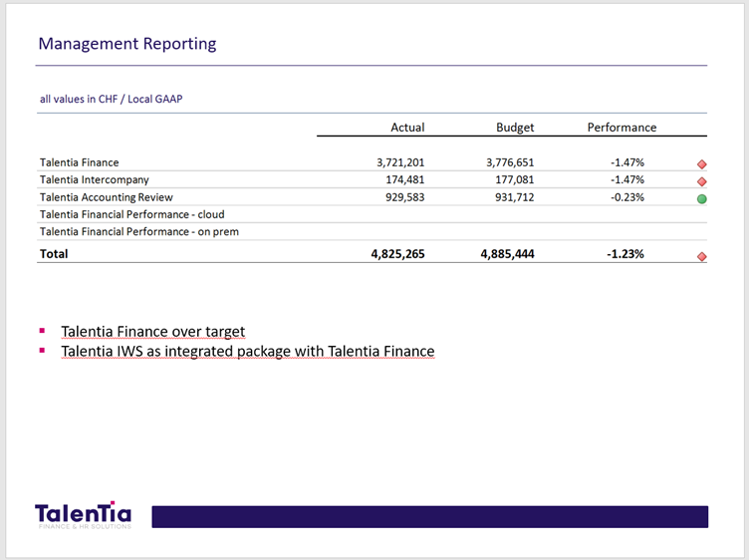The width and height of the screenshot is (749, 560).
Task: Select the Talentia Financial Performance - cloud row label
Action: click(x=132, y=214)
